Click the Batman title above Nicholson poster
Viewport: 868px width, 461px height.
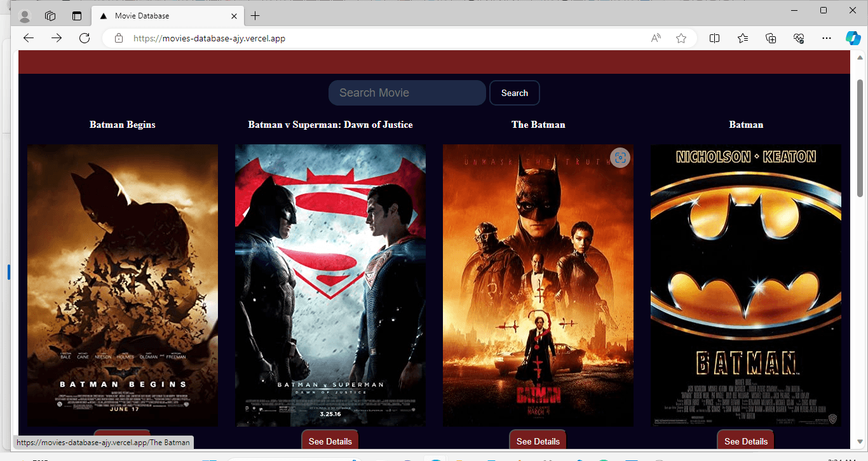click(746, 125)
